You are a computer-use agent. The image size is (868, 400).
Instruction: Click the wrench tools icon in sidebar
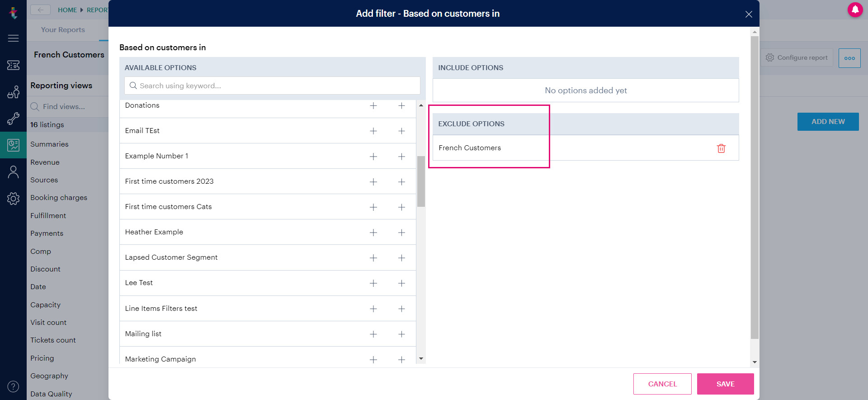(x=13, y=119)
